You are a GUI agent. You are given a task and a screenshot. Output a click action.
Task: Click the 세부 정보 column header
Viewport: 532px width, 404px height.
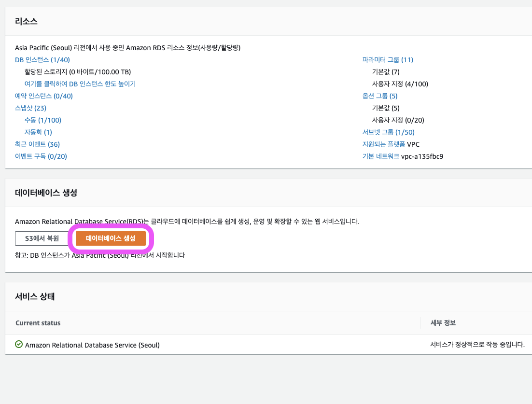coord(443,323)
